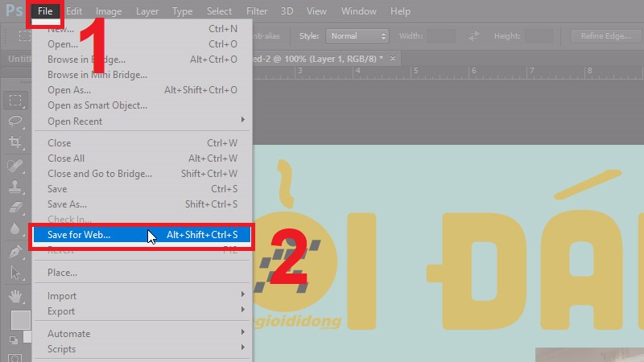Click the Height input field

539,36
